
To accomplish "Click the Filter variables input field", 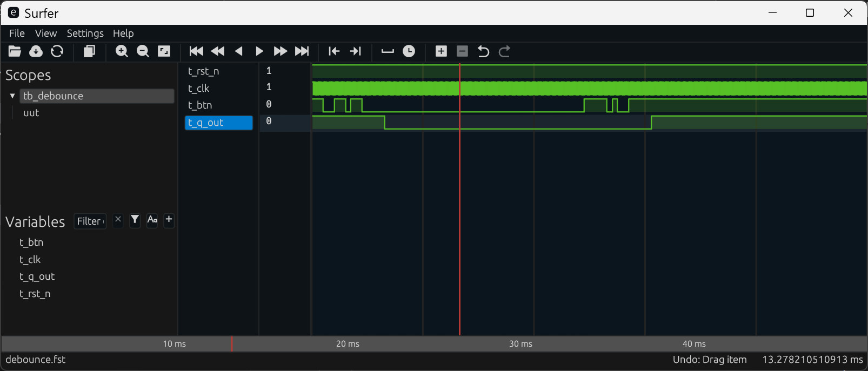I will [x=89, y=221].
